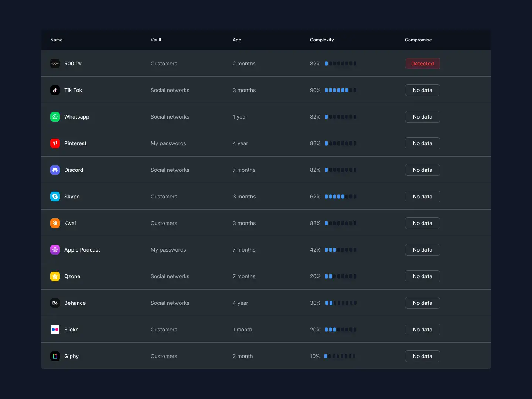The width and height of the screenshot is (532, 399).
Task: Select the Kwai entry name
Action: coord(70,223)
